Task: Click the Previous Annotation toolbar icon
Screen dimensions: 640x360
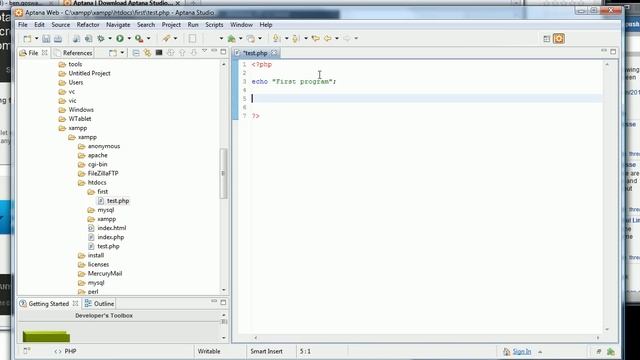Action: (296, 38)
